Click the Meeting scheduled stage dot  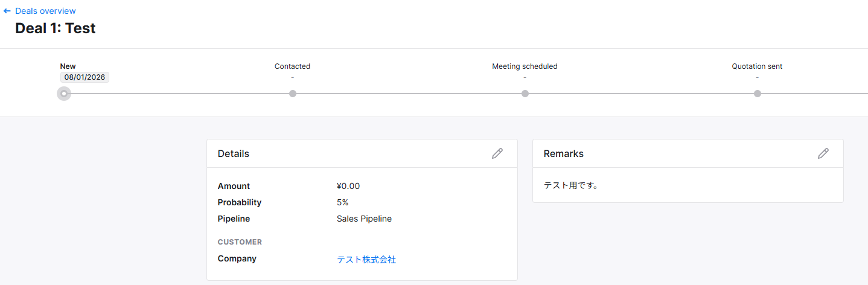click(525, 94)
